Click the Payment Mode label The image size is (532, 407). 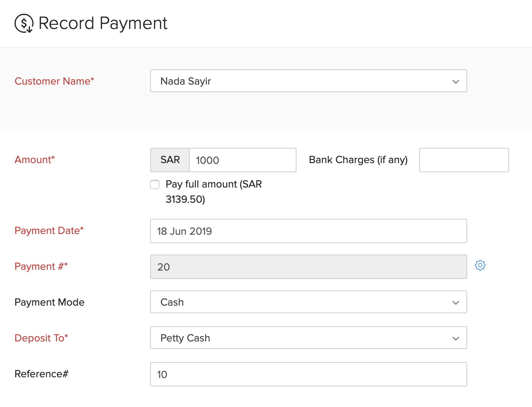point(50,302)
